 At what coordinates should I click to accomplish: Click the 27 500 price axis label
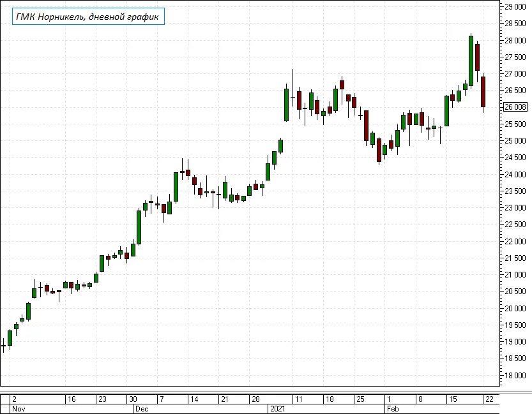515,57
